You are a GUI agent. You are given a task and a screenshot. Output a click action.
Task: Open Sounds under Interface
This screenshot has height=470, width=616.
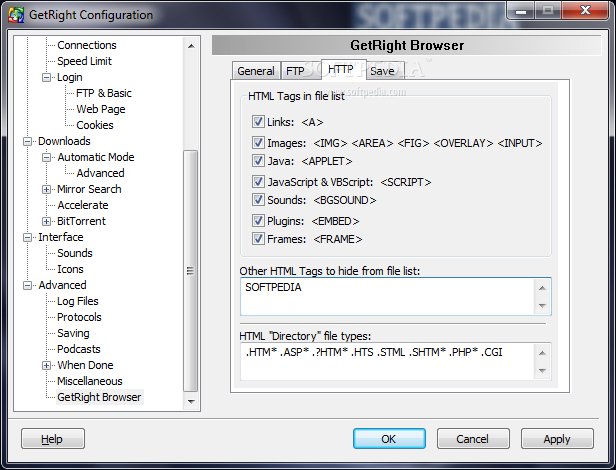coord(75,253)
